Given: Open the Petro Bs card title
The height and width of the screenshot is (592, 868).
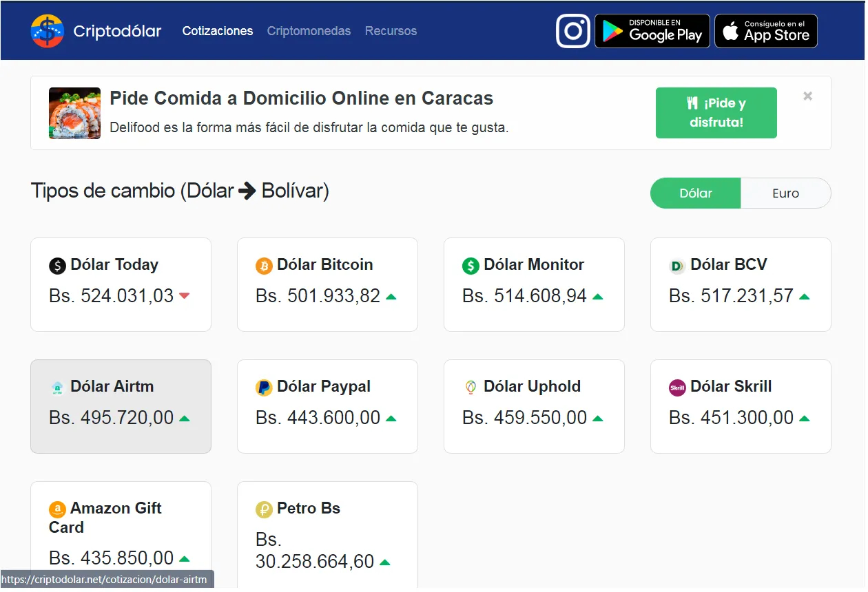Looking at the screenshot, I should click(x=309, y=509).
